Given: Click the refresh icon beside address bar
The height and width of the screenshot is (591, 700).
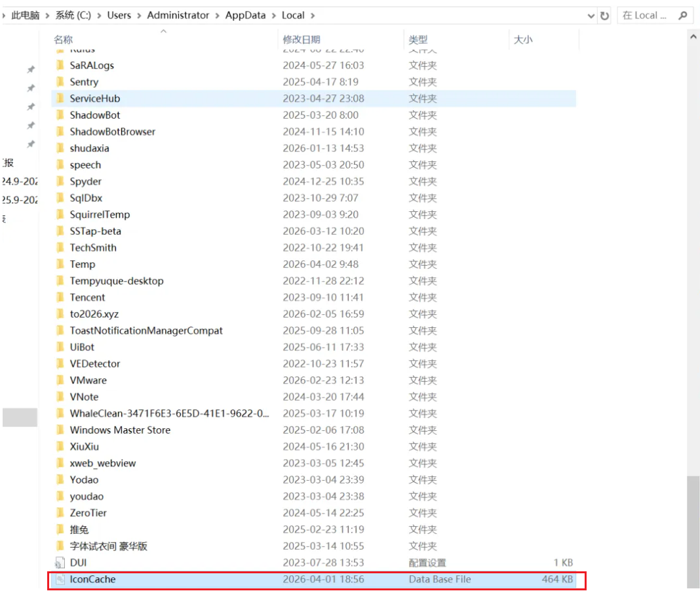Looking at the screenshot, I should click(x=604, y=16).
